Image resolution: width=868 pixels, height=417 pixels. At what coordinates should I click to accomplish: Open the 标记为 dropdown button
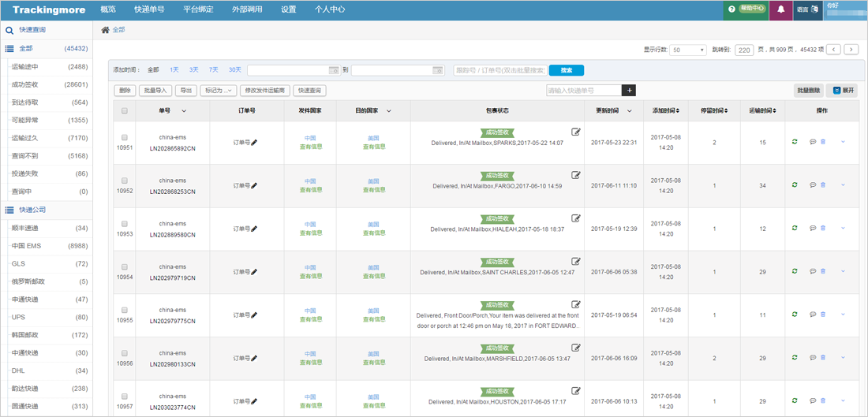click(x=219, y=90)
